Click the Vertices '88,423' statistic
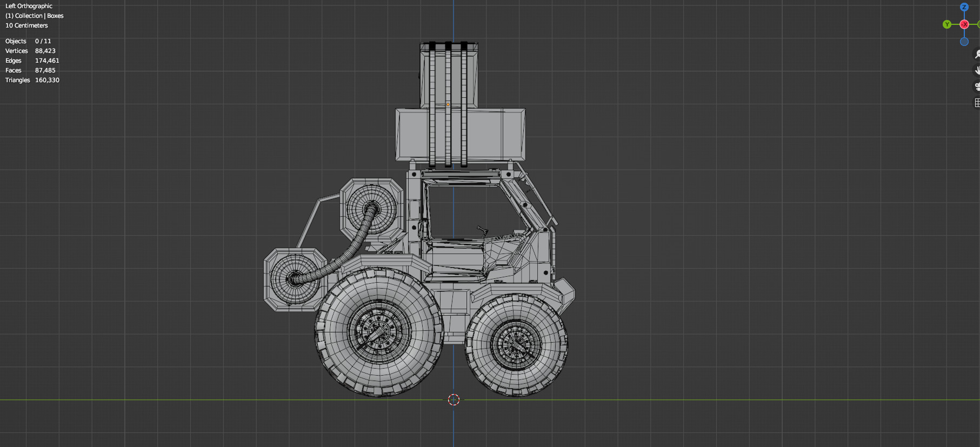980x447 pixels. (45, 51)
